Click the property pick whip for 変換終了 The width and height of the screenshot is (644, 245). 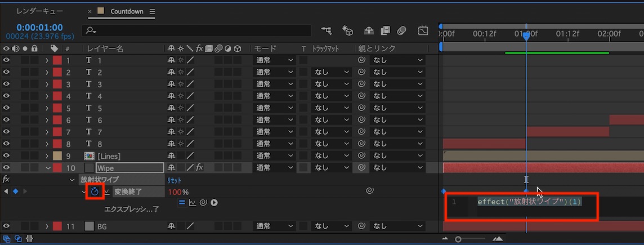(370, 191)
